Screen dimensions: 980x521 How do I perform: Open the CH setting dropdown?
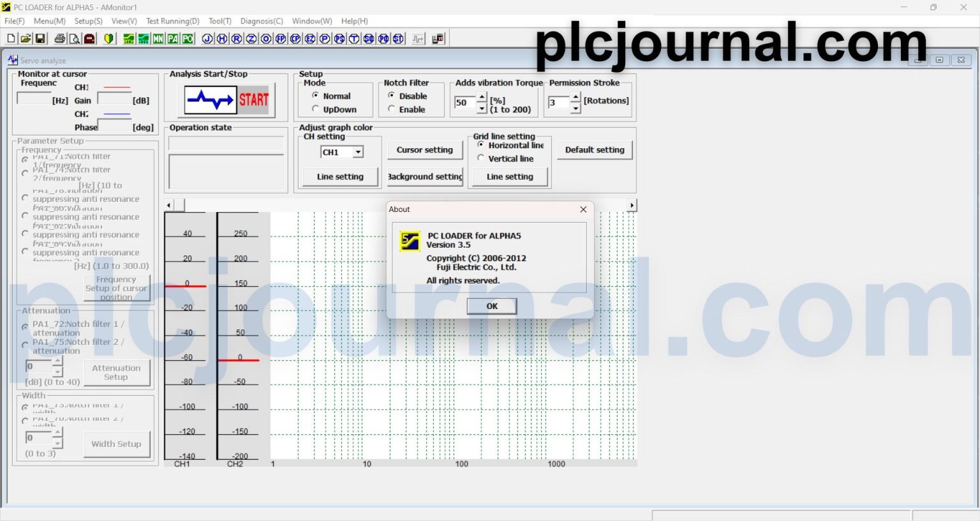359,152
